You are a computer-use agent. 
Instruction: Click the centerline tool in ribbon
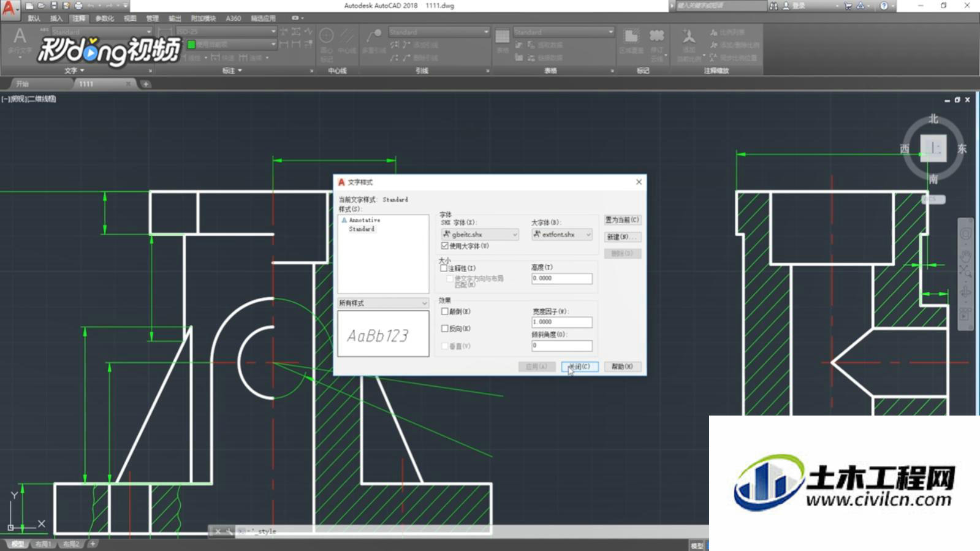coord(347,36)
